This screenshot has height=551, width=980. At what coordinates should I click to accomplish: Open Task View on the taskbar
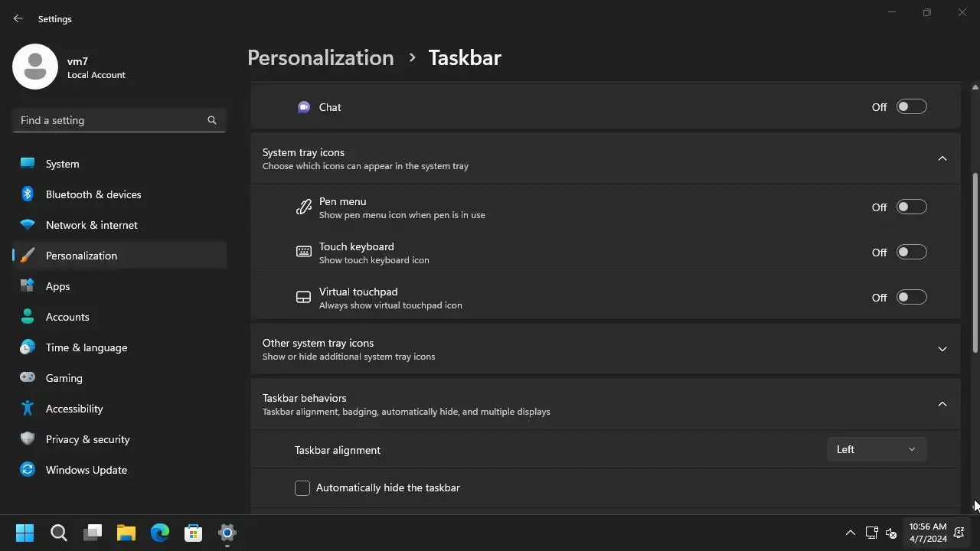(93, 533)
